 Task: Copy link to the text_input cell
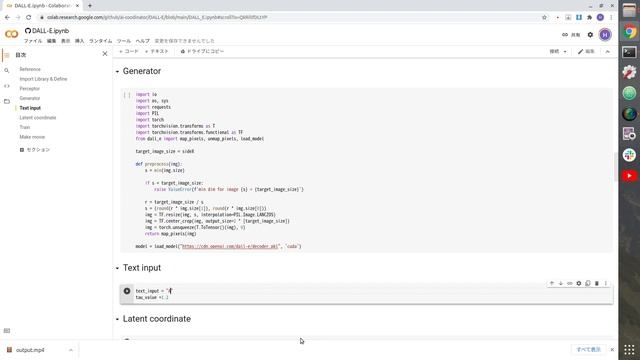570,283
